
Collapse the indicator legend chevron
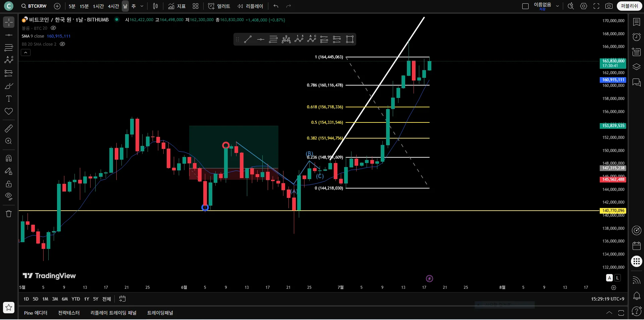pos(26,52)
